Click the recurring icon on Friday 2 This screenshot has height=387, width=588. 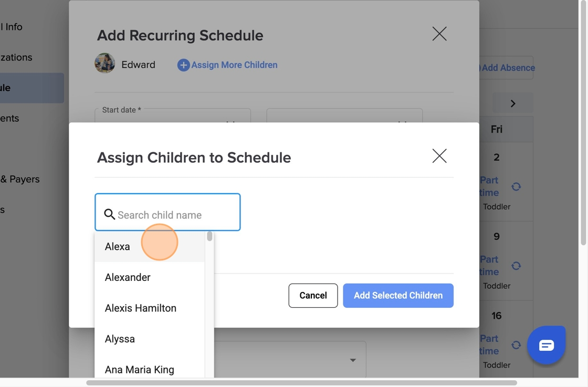point(516,186)
